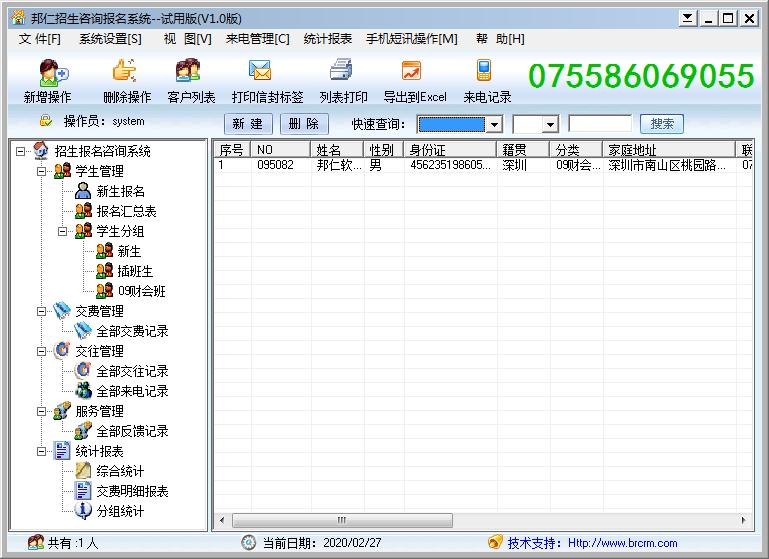
Task: Click the 删除操作 hand icon
Action: click(x=125, y=70)
